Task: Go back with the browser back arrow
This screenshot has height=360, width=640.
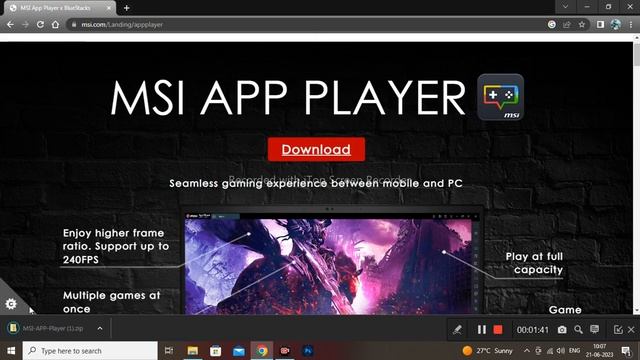Action: point(10,24)
